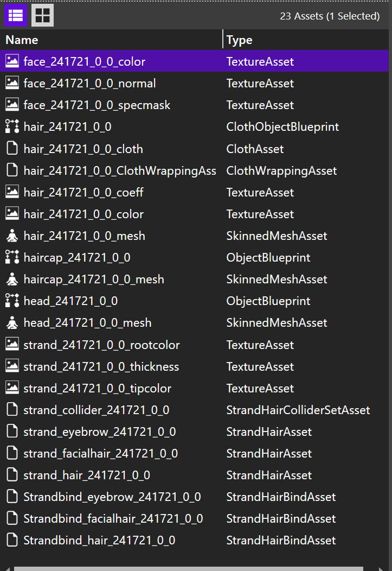Click column divider between Name and Type
Viewport: 392px width, 571px height.
point(222,39)
